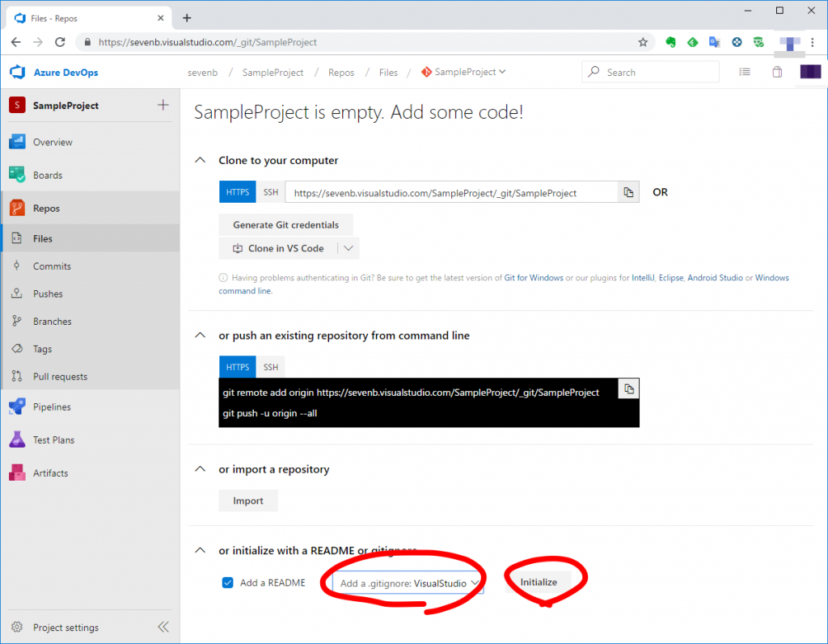This screenshot has width=828, height=644.
Task: Open the marketplace shopping bag icon
Action: (x=777, y=72)
